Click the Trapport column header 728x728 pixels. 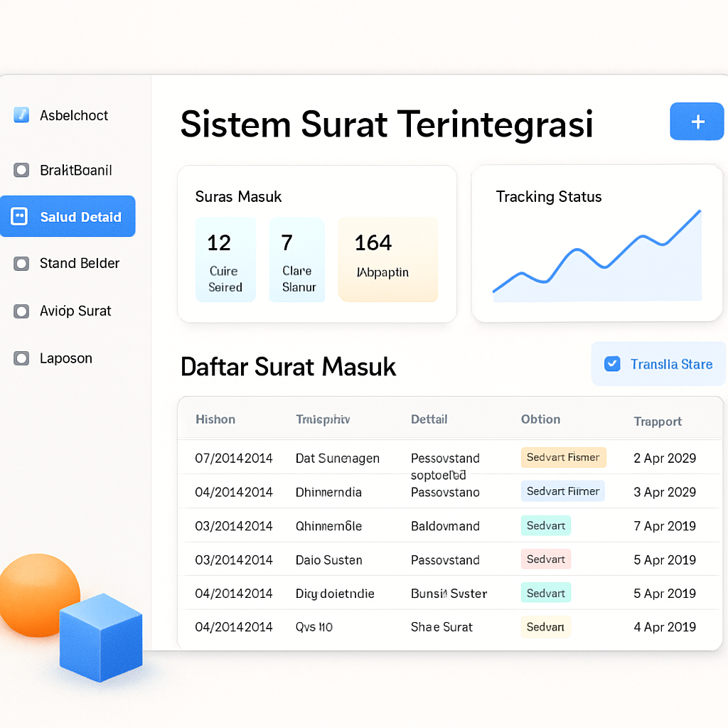tap(658, 422)
